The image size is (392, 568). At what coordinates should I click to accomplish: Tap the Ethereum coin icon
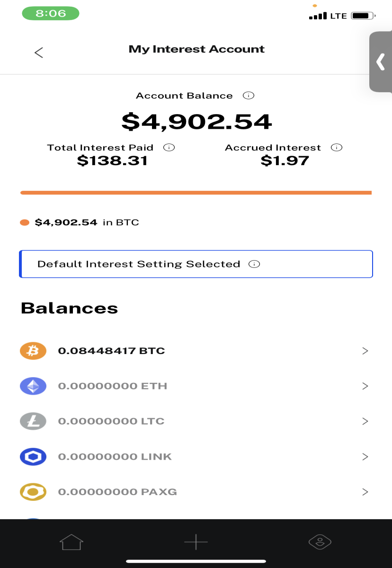33,386
